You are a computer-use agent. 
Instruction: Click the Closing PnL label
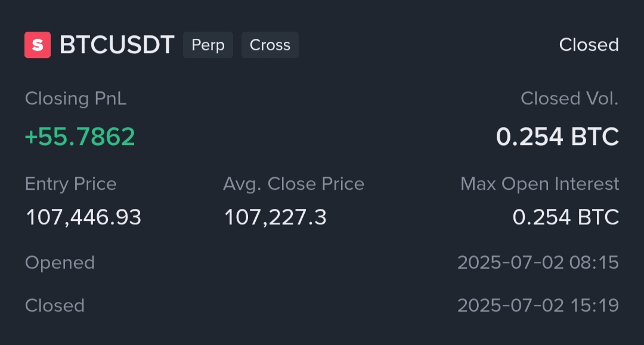(76, 98)
